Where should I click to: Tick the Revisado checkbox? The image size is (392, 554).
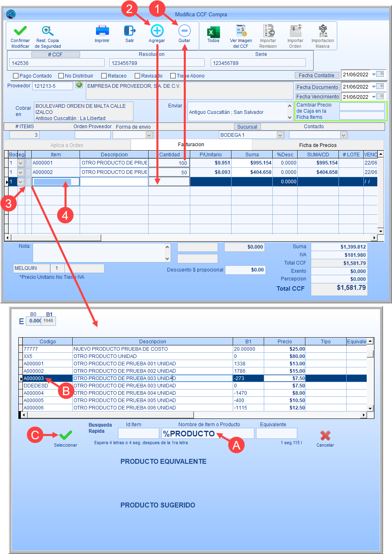point(138,76)
